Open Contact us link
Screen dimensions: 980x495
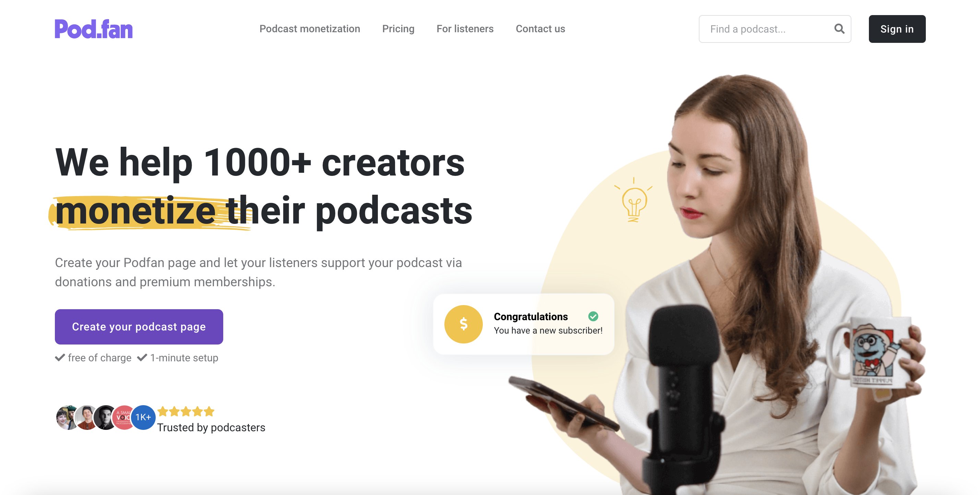click(x=540, y=29)
